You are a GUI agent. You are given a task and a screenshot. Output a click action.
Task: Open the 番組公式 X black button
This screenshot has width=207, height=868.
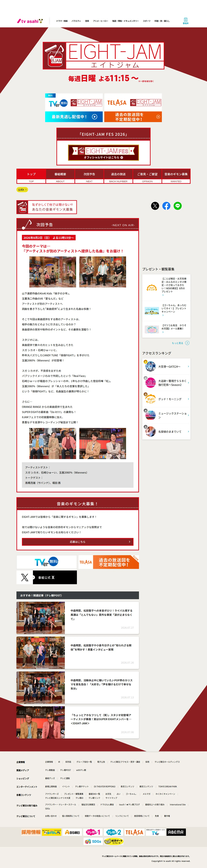[47, 578]
